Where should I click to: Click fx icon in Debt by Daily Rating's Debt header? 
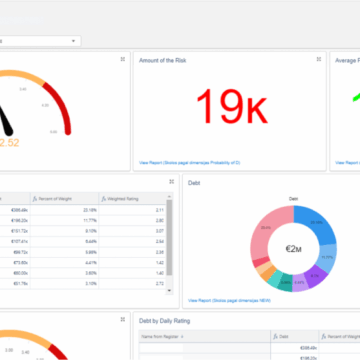pyautogui.click(x=276, y=337)
